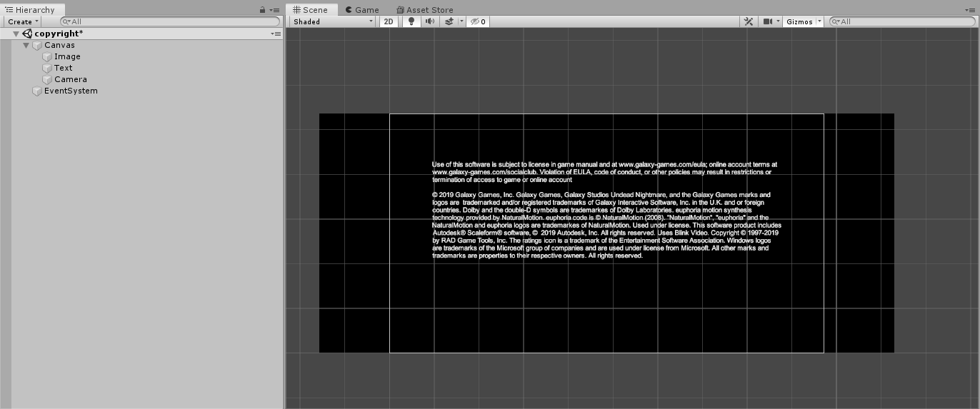
Task: Click the Scene search magnifier icon
Action: (835, 21)
